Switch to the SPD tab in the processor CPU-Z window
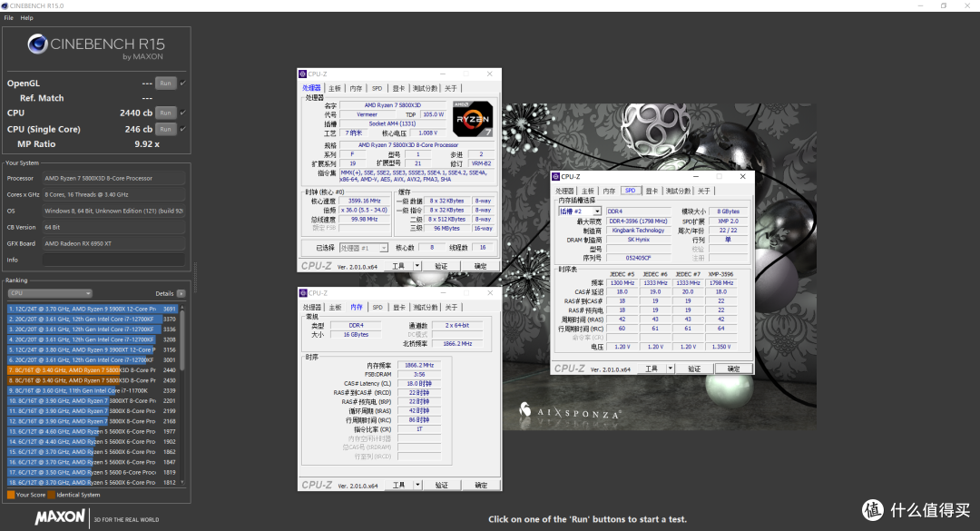 tap(377, 88)
